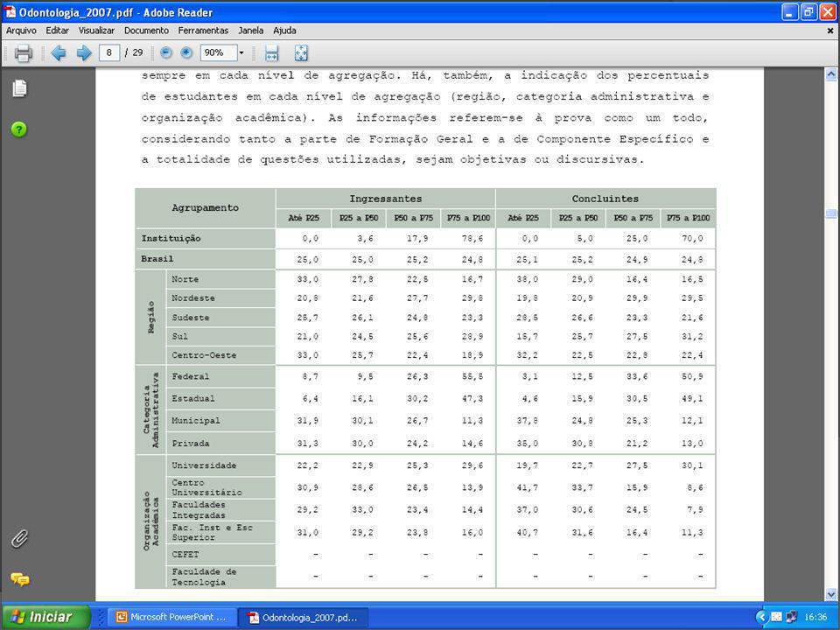Screen dimensions: 840x630
Task: Click the CEFET row label
Action: point(185,555)
